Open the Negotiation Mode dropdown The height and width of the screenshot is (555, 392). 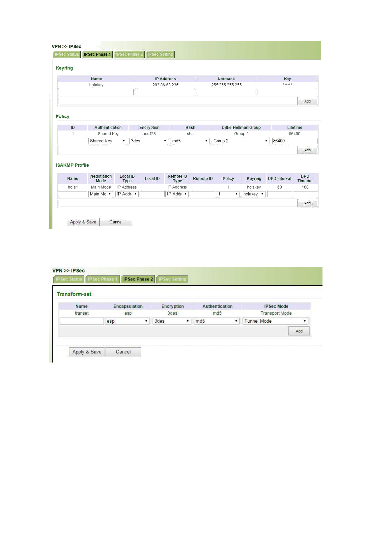101,194
